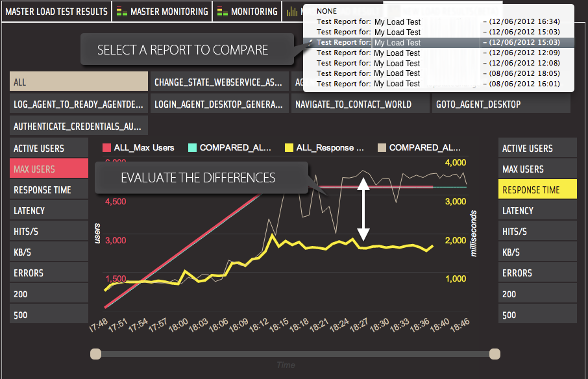This screenshot has width=588, height=379.
Task: Click the 18:00 time axis label
Action: click(x=178, y=325)
